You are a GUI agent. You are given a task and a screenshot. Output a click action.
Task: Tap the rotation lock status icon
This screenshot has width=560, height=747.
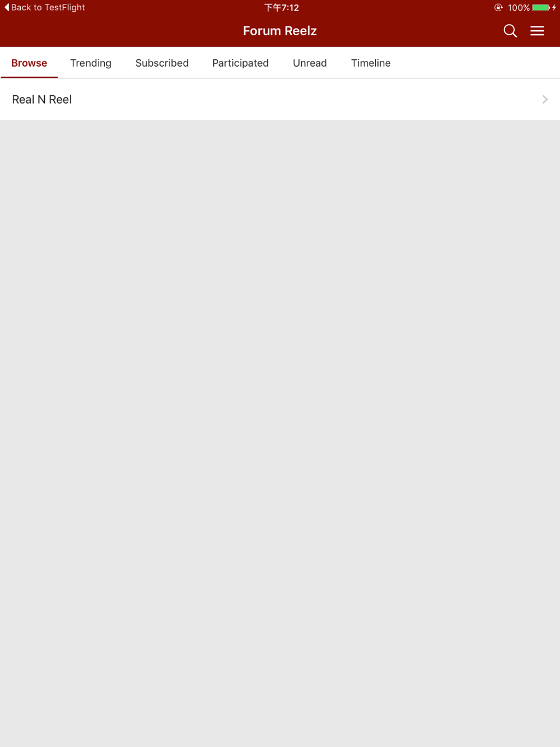click(498, 7)
